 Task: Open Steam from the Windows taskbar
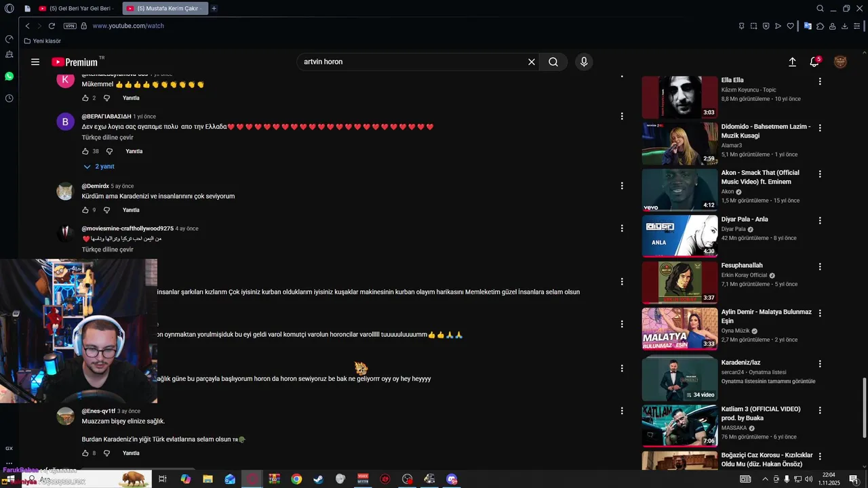coord(318,479)
